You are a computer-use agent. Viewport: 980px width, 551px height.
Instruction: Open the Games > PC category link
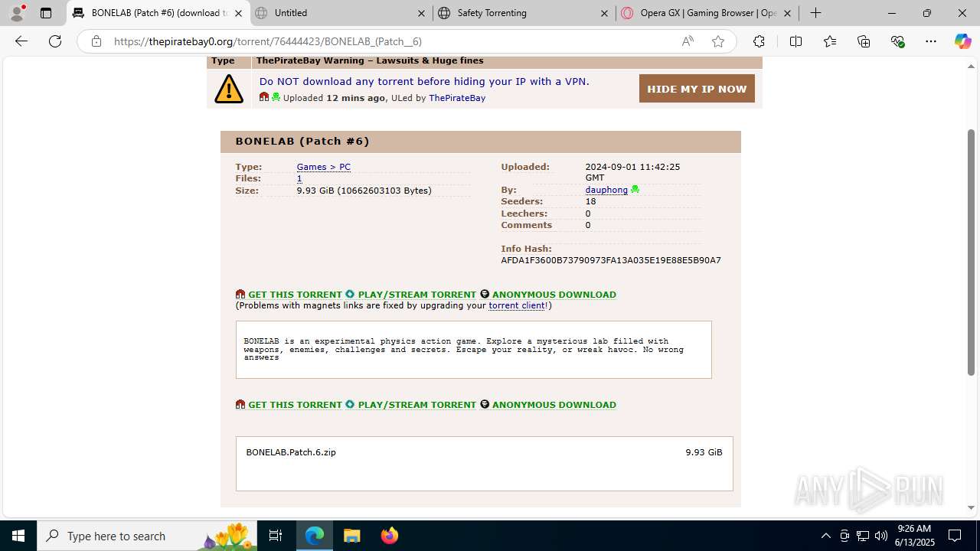coord(324,167)
